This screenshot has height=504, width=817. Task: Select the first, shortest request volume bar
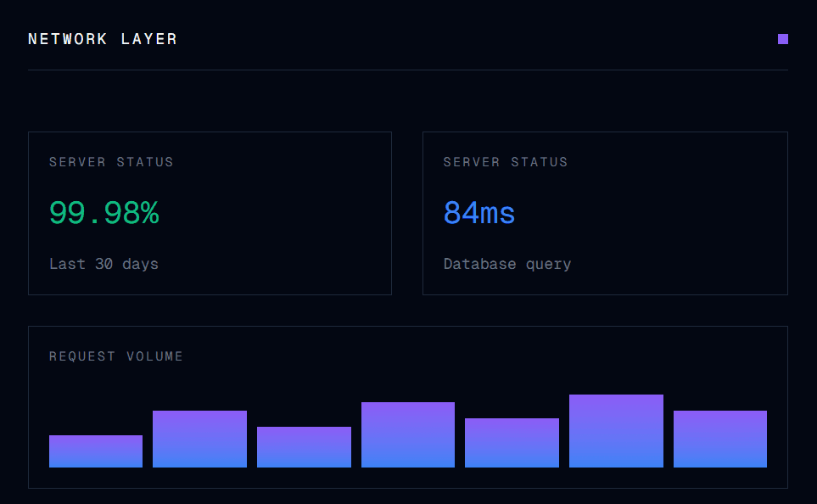(96, 451)
